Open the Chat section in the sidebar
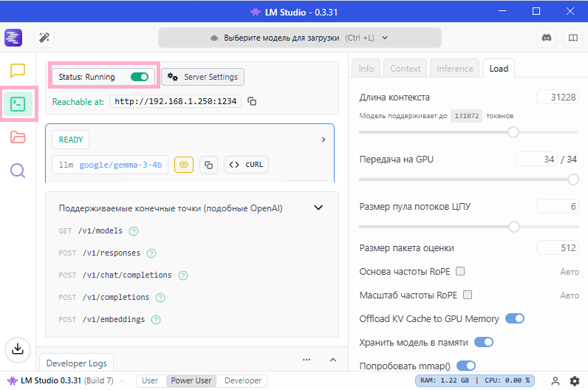 [x=18, y=71]
